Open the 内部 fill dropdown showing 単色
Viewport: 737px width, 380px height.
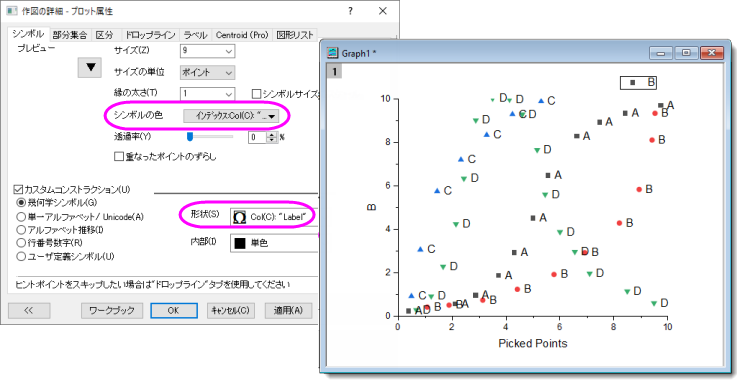[x=274, y=243]
